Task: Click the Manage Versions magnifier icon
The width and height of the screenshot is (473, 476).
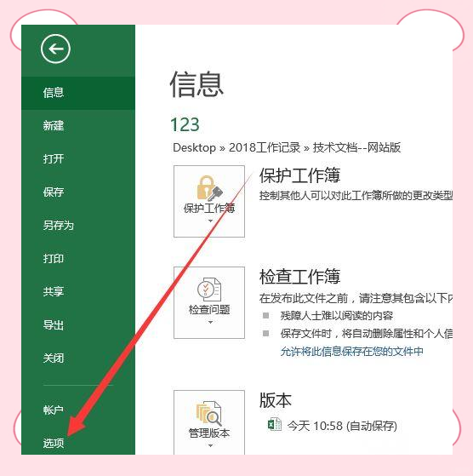Action: [209, 413]
